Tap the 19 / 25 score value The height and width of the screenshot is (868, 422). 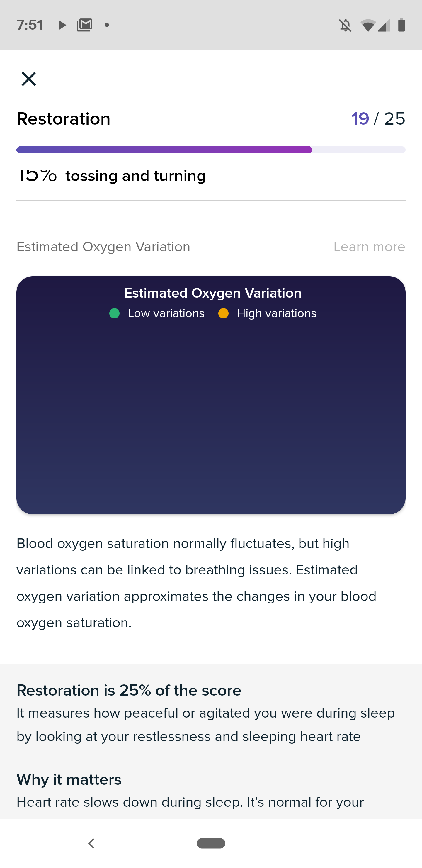(x=378, y=118)
